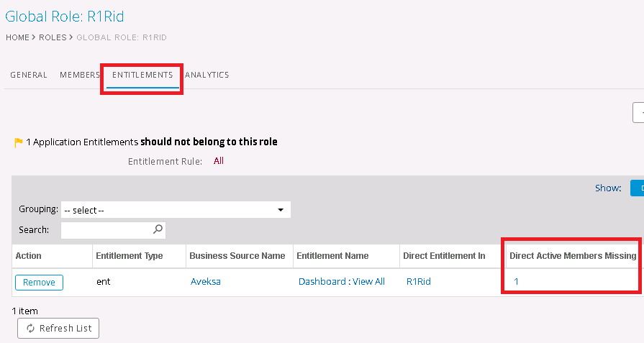Sort by Entitlement Name column header

[332, 256]
